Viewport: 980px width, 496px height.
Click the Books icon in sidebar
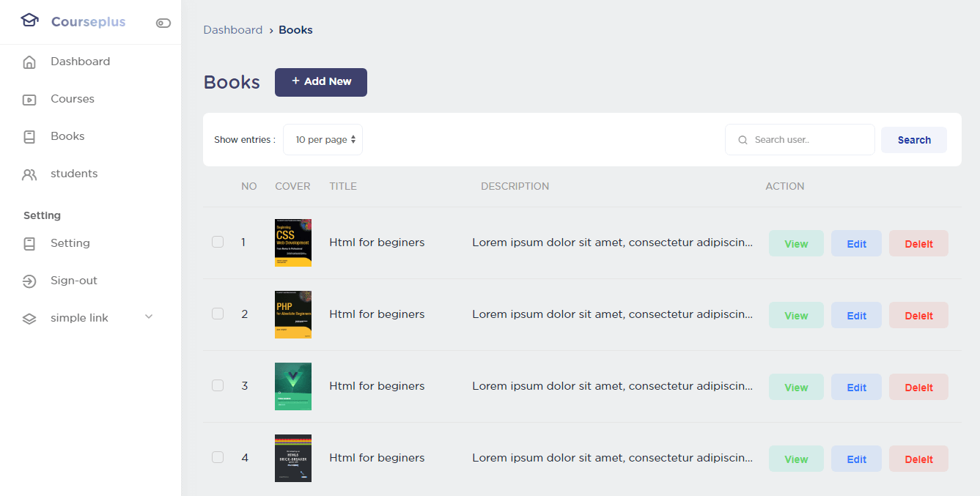click(x=29, y=137)
